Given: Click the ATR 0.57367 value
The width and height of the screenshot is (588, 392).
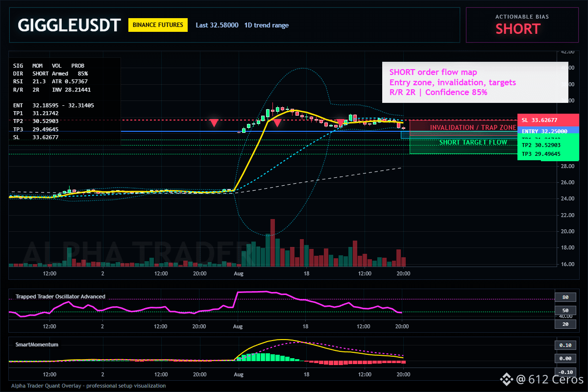Looking at the screenshot, I should (70, 81).
